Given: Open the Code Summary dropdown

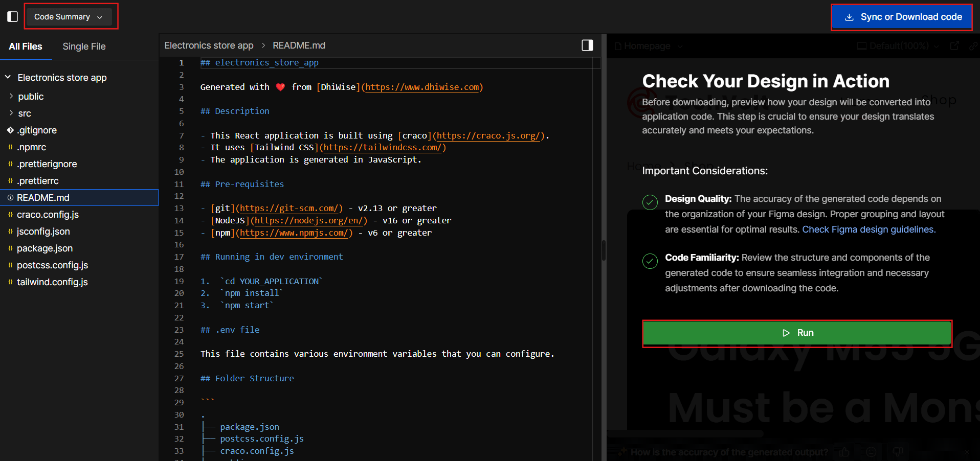Looking at the screenshot, I should click(x=68, y=17).
